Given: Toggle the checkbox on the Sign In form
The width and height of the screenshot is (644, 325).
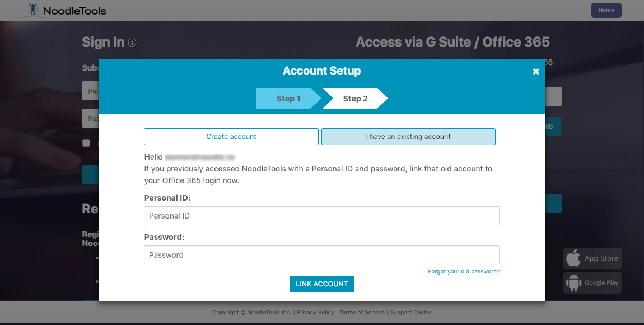Looking at the screenshot, I should click(86, 142).
